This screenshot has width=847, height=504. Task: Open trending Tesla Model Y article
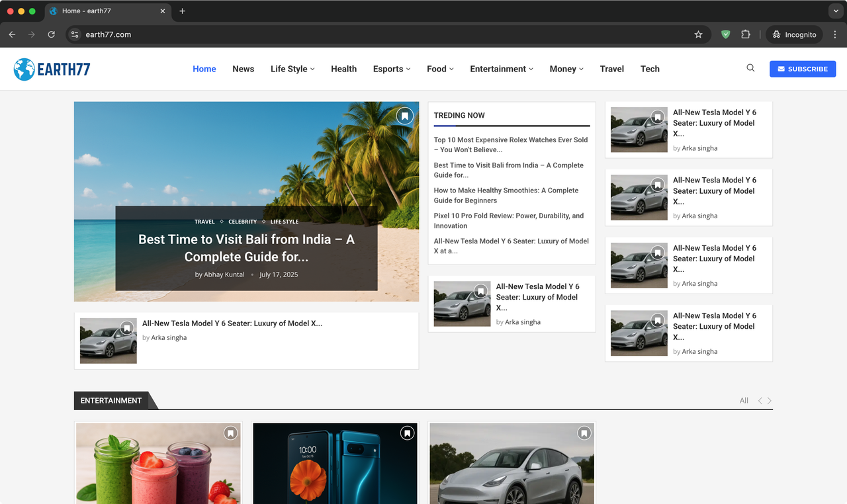512,246
